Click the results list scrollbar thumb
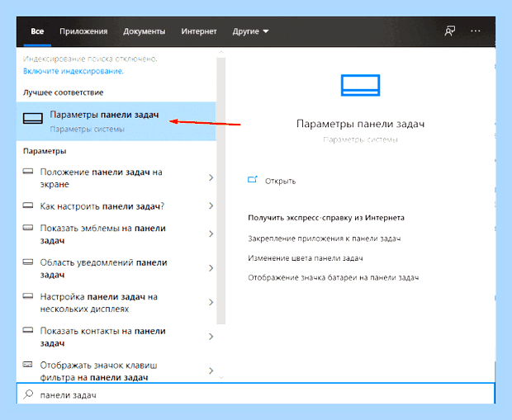Image resolution: width=512 pixels, height=420 pixels. tap(221, 191)
